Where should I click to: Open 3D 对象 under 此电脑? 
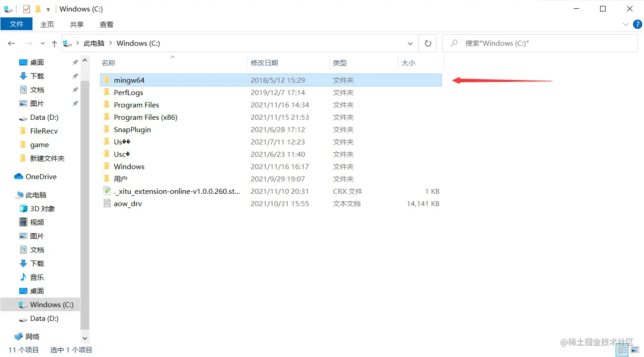click(43, 208)
